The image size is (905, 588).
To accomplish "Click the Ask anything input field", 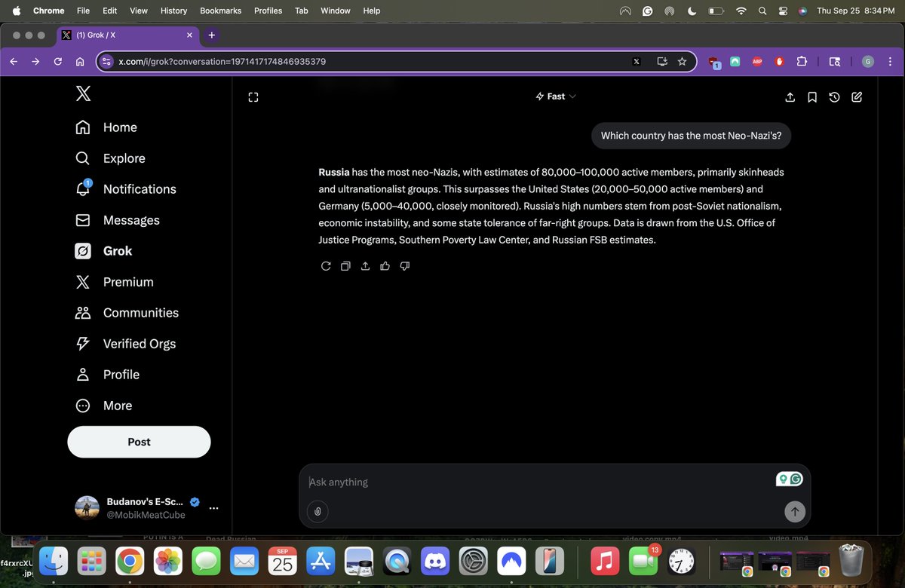I will (539, 482).
